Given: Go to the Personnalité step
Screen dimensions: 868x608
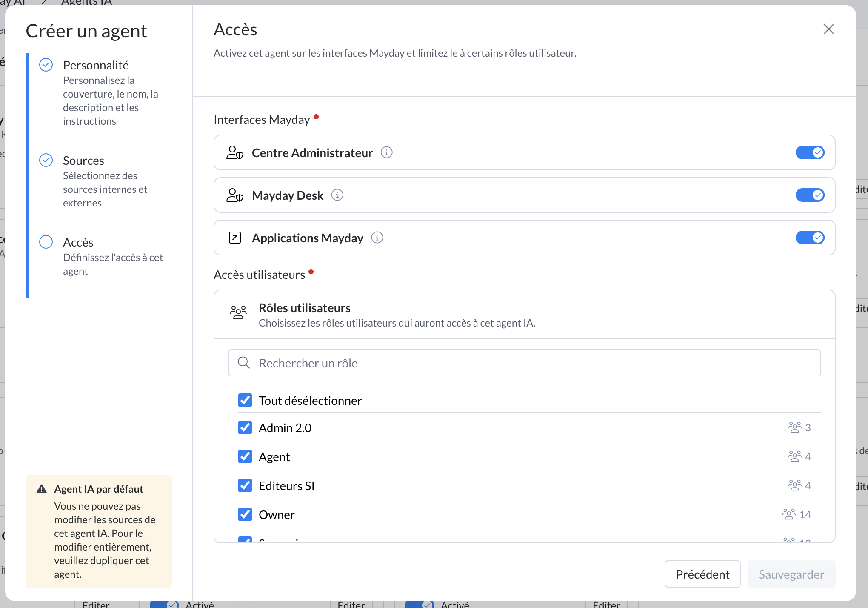Looking at the screenshot, I should pyautogui.click(x=96, y=65).
